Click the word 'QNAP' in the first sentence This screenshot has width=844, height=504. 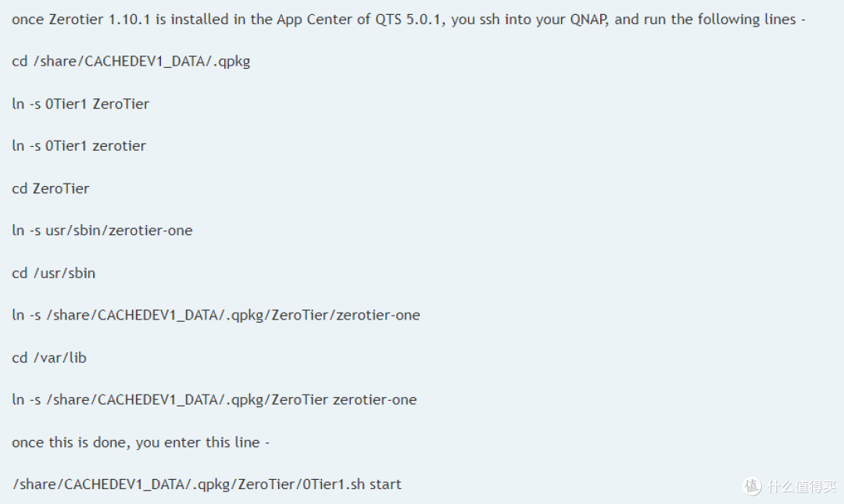click(x=588, y=20)
